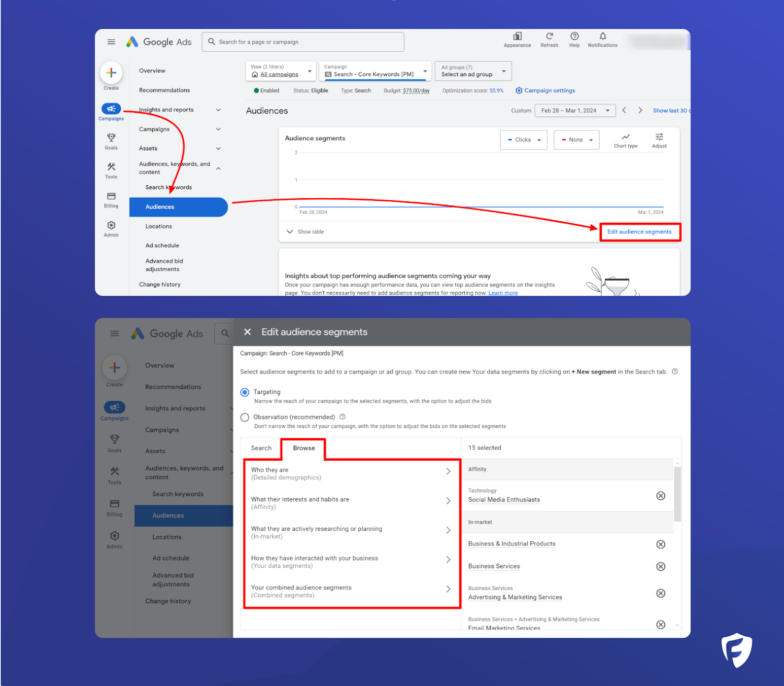
Task: Click the Create plus button in top panel
Action: [111, 73]
